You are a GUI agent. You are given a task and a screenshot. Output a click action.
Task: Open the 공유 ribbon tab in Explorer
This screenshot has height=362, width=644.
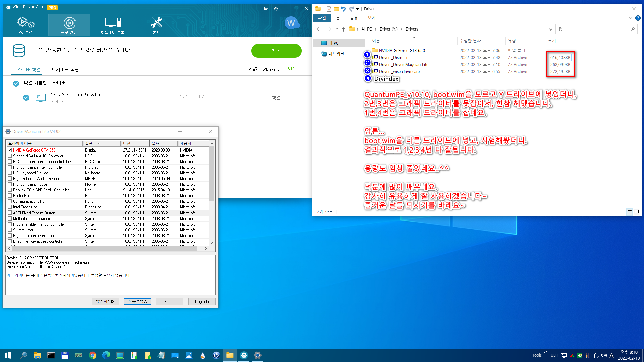click(x=354, y=18)
